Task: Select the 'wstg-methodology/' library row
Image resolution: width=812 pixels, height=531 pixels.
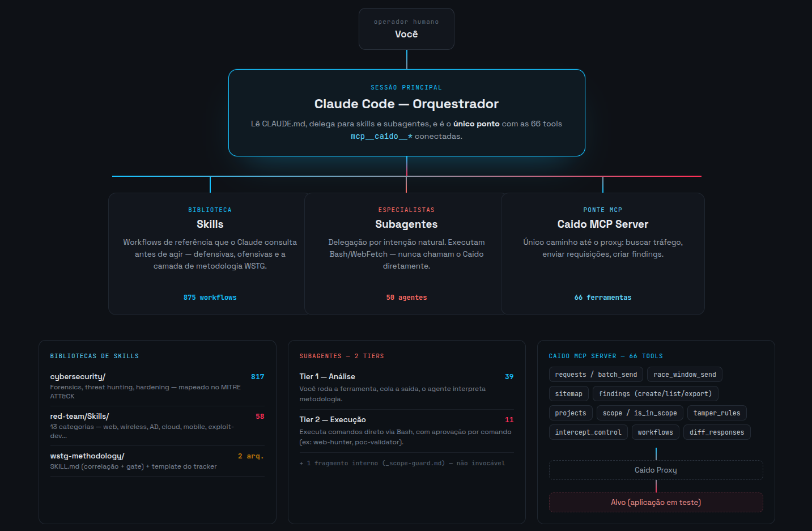Action: point(158,461)
